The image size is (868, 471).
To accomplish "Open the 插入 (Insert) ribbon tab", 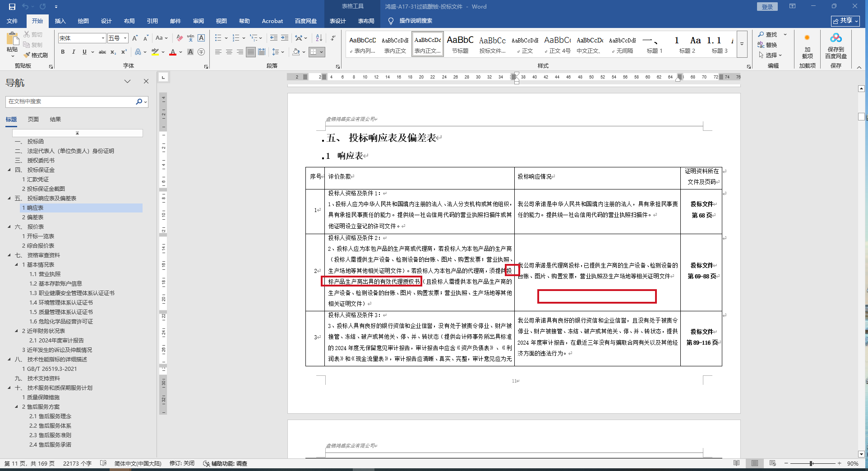I will (x=60, y=21).
